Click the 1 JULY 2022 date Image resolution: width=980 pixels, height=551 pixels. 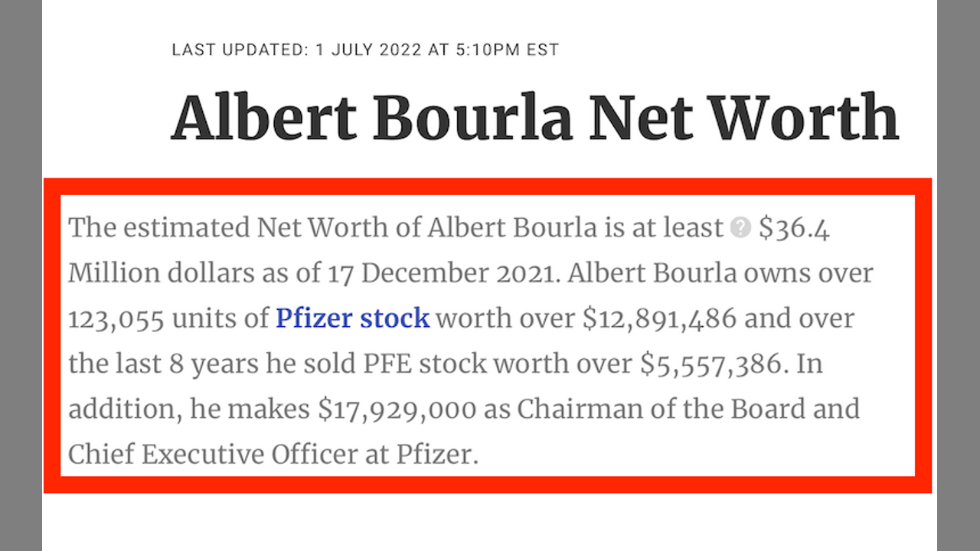tap(369, 51)
